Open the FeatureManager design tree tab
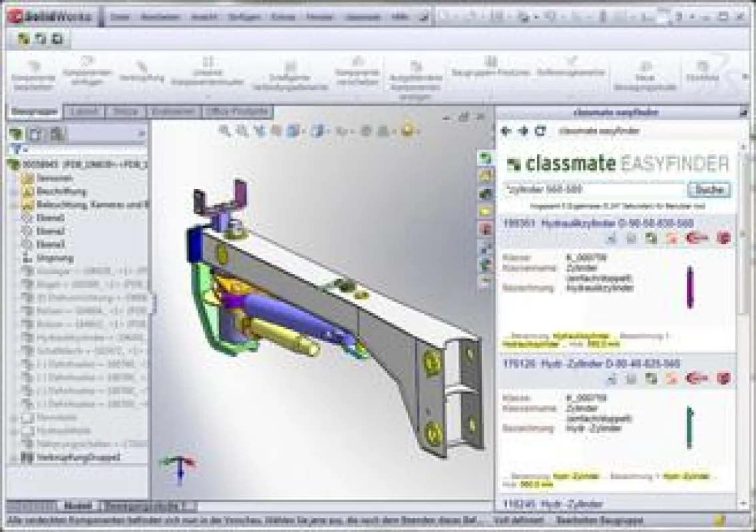The image size is (756, 532). pos(17,134)
